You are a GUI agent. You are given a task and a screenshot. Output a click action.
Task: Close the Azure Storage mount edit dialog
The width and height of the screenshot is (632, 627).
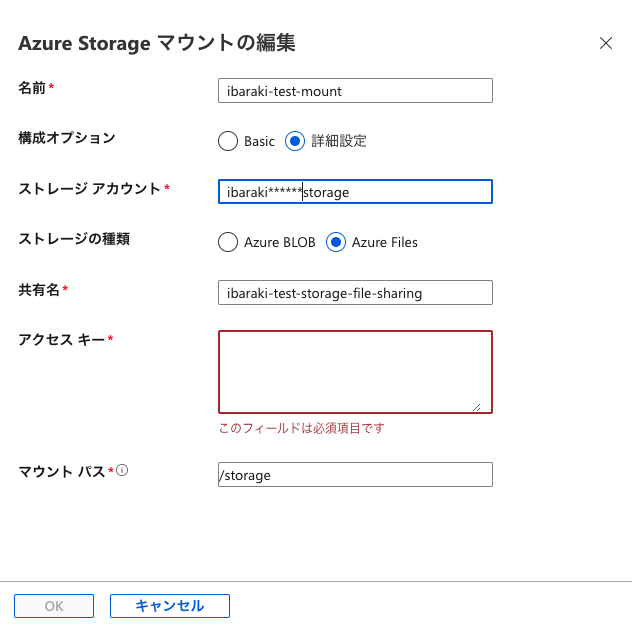point(605,43)
